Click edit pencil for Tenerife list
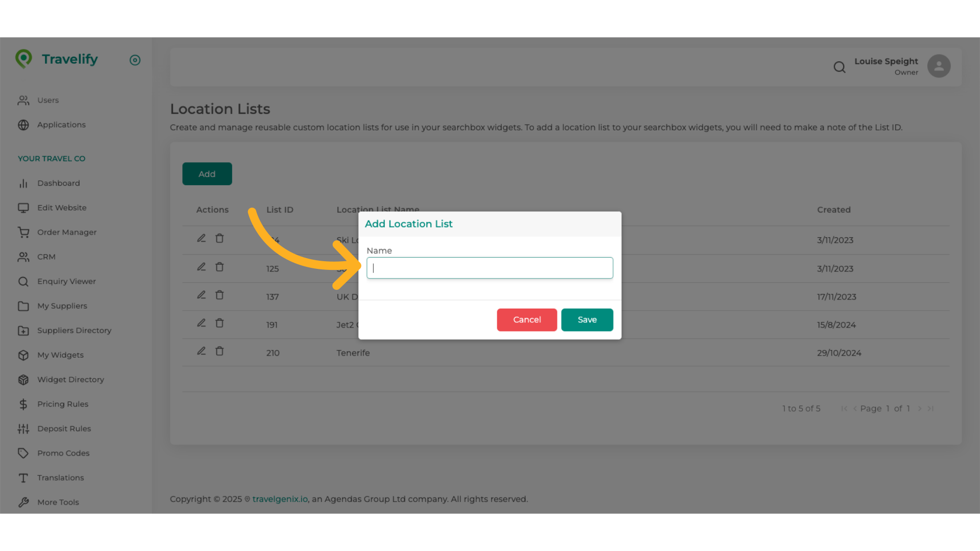Image resolution: width=980 pixels, height=551 pixels. pyautogui.click(x=202, y=351)
